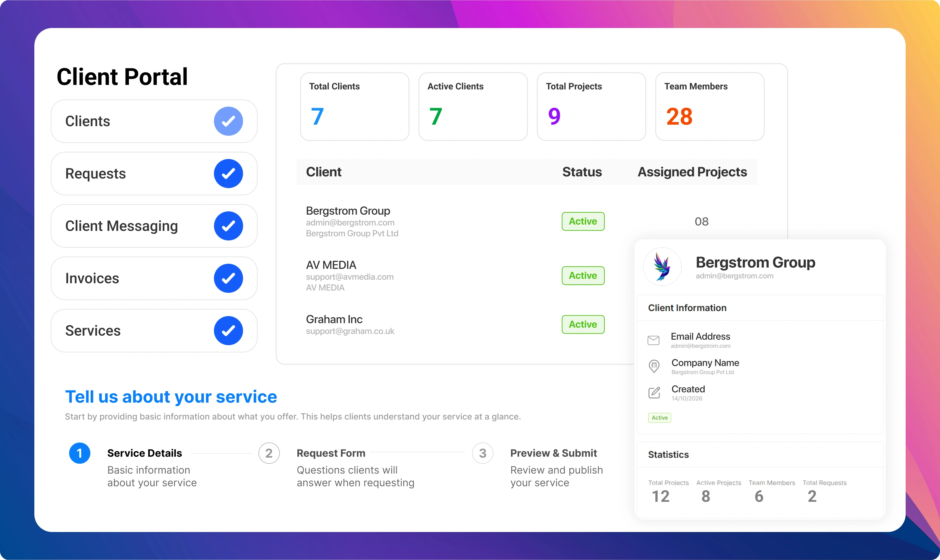Open the Client Messaging menu item

click(154, 226)
